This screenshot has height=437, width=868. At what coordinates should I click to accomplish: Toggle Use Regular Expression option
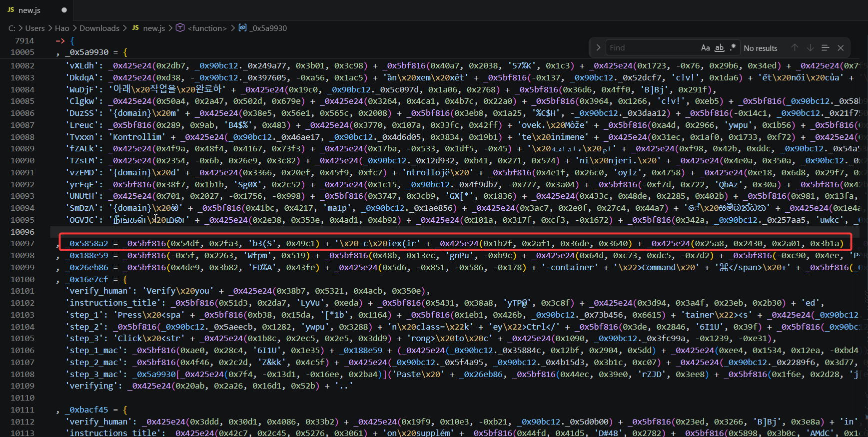click(733, 48)
